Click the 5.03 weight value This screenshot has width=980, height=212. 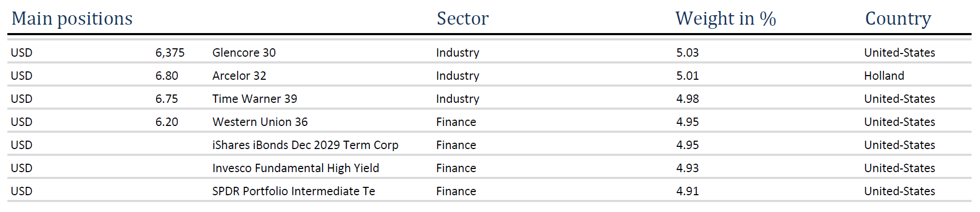coord(687,52)
